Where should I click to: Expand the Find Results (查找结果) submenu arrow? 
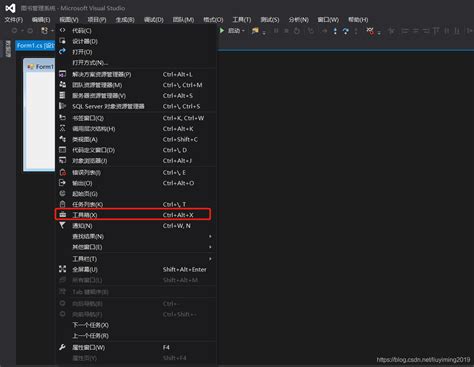(x=210, y=236)
